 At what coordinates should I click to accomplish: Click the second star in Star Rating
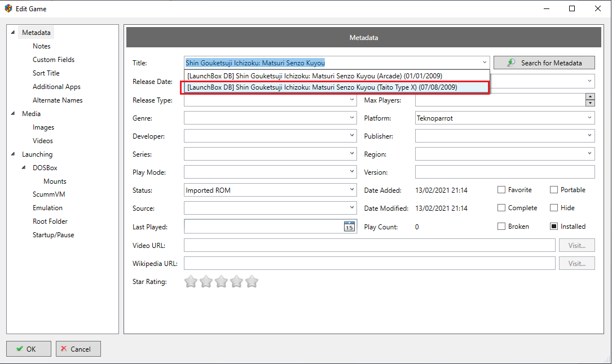pos(206,281)
